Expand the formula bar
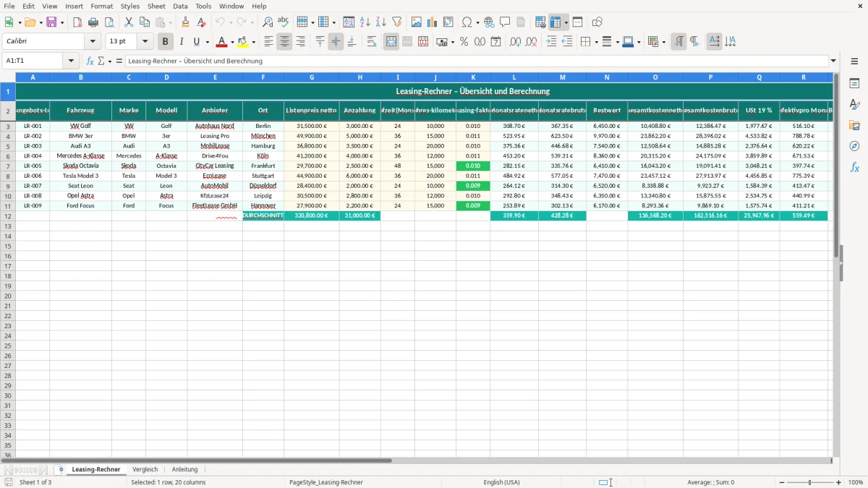 (x=833, y=61)
